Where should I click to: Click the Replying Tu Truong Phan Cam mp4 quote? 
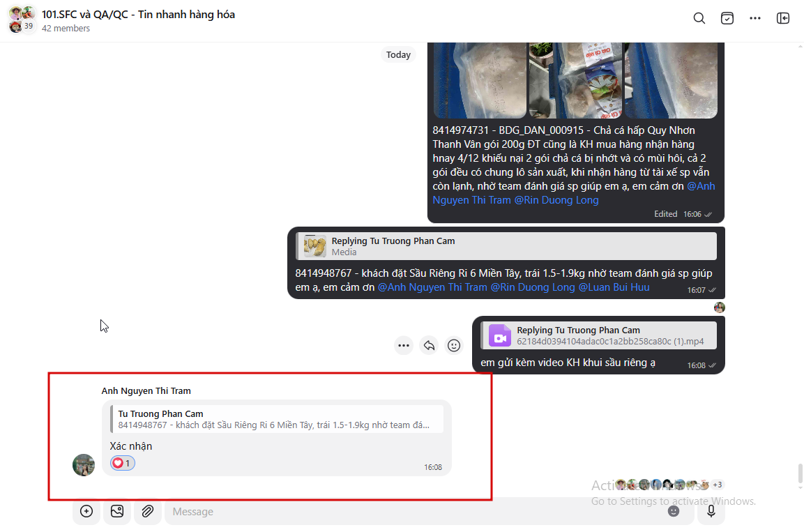coord(599,335)
